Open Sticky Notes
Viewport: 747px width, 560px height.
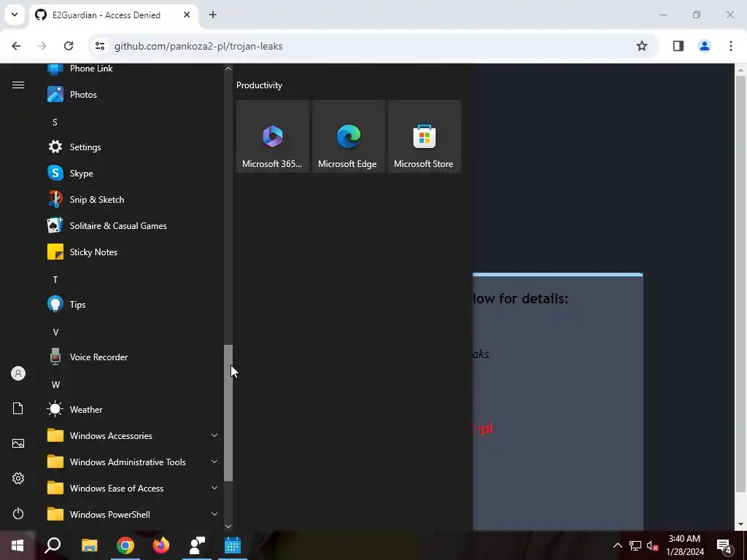pyautogui.click(x=133, y=252)
